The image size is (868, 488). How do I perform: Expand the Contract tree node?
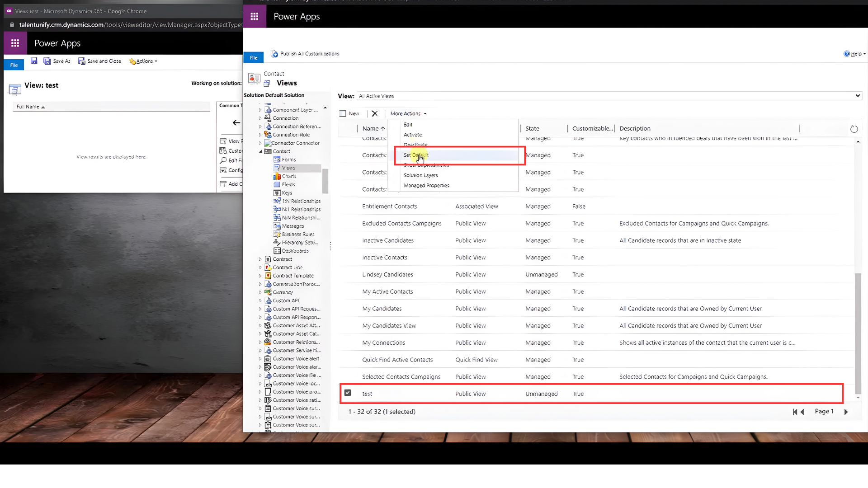(x=260, y=259)
